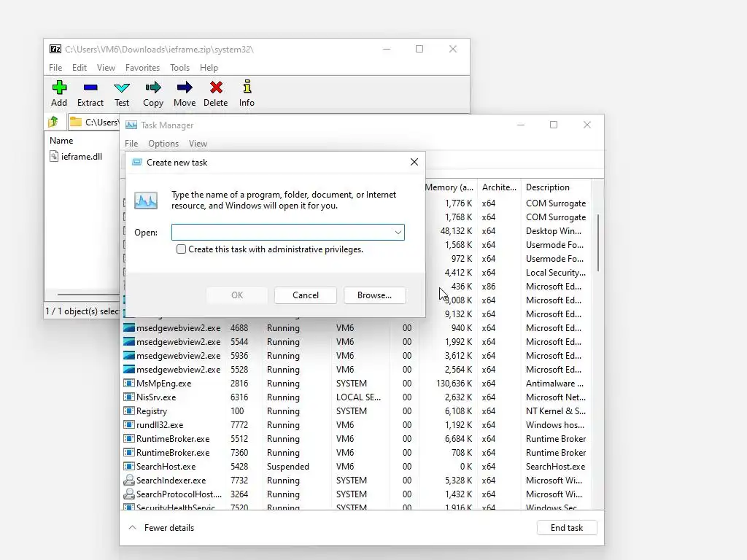Click Task Manager vertical scrollbar thumb
Screen dimensions: 747x560
click(598, 243)
